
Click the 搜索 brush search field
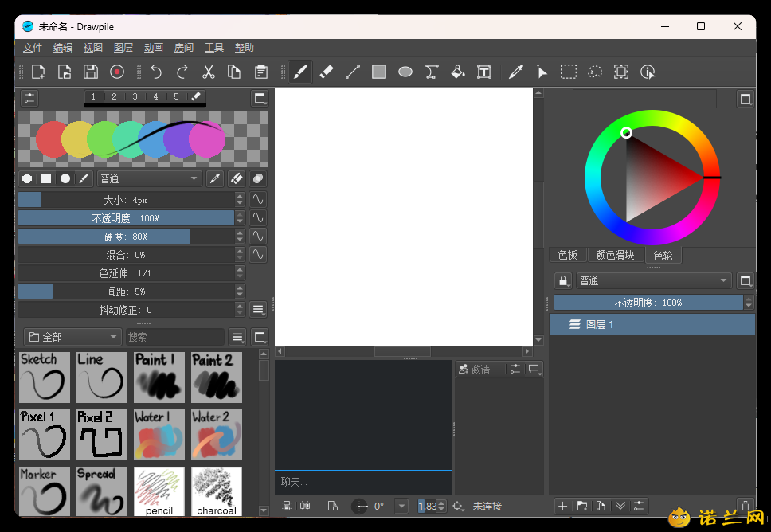click(x=175, y=337)
